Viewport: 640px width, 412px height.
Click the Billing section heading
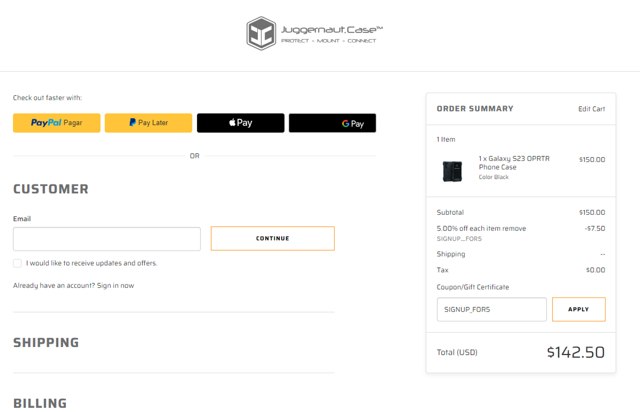click(x=40, y=403)
